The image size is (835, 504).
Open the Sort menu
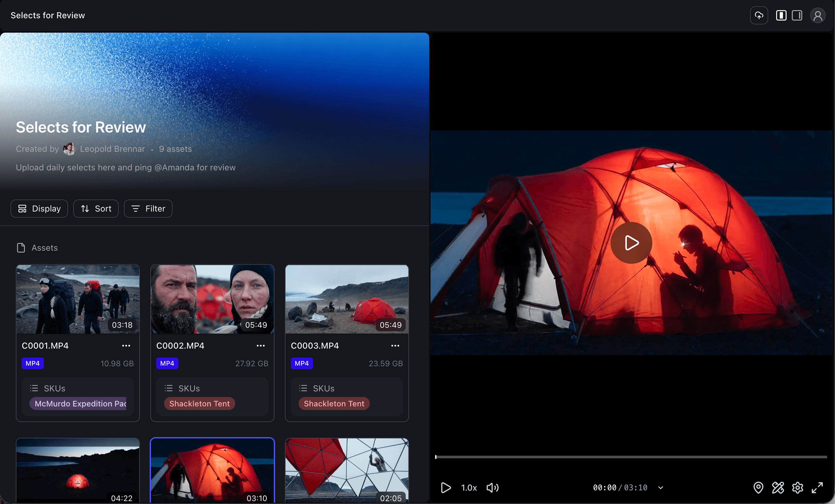click(96, 209)
